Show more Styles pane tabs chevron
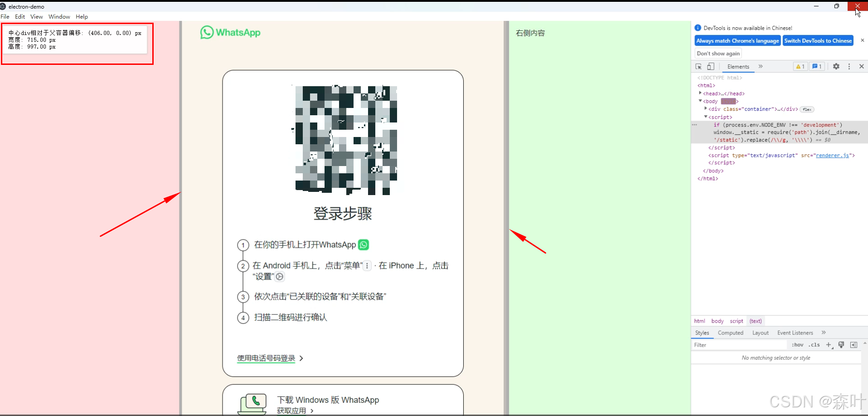868x416 pixels. [824, 333]
